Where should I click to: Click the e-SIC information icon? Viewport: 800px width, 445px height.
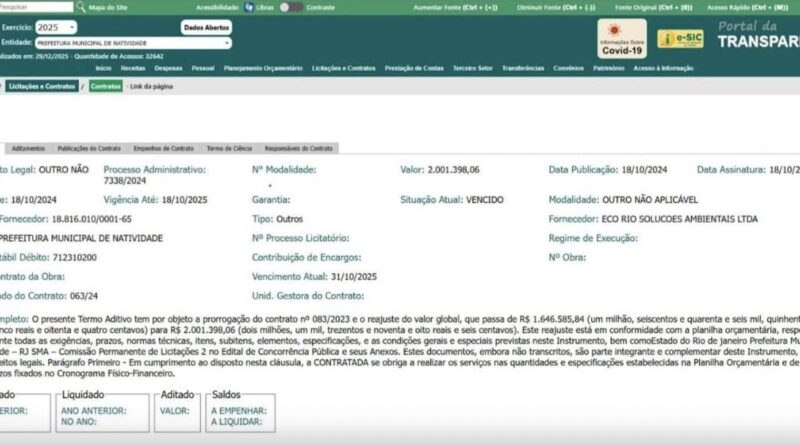(680, 39)
